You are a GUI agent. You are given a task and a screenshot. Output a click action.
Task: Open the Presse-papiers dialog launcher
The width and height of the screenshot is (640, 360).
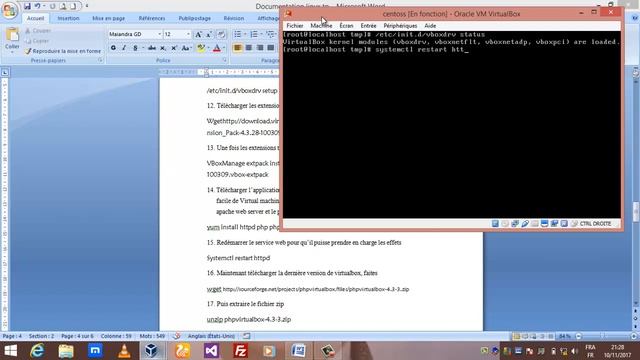(100, 60)
